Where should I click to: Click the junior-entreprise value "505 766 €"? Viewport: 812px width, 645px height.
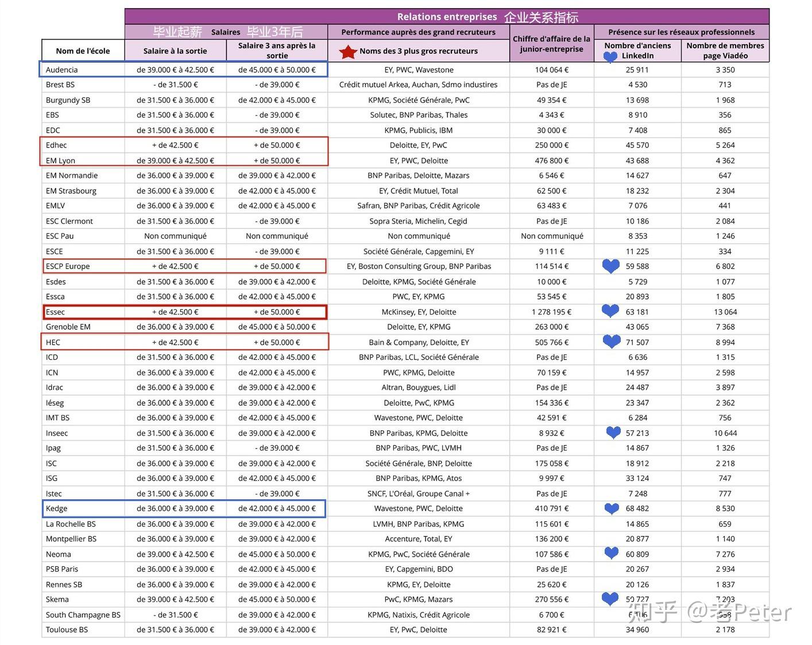pyautogui.click(x=551, y=343)
